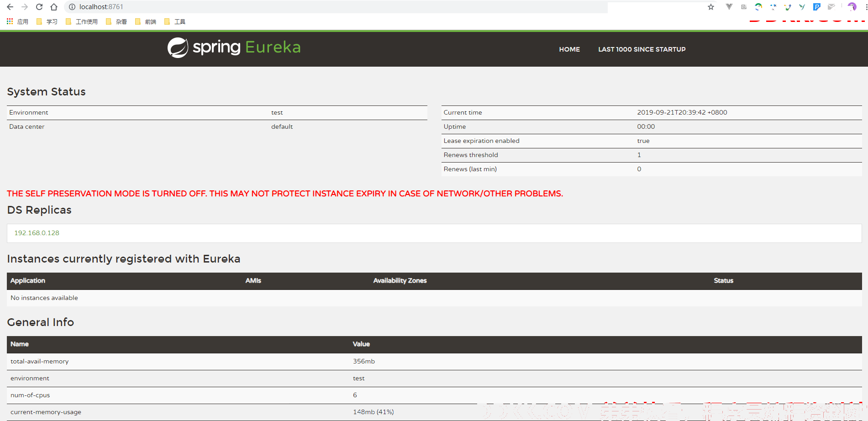Open the 应用 apps grid shortcut
Screen dimensions: 868x421
(x=17, y=21)
